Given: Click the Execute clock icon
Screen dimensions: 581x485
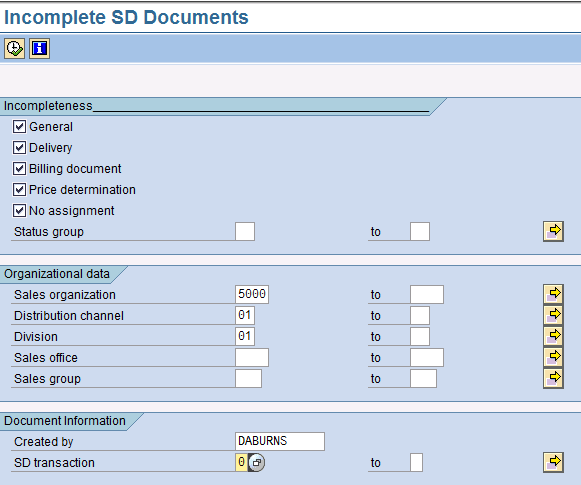Looking at the screenshot, I should [x=14, y=49].
